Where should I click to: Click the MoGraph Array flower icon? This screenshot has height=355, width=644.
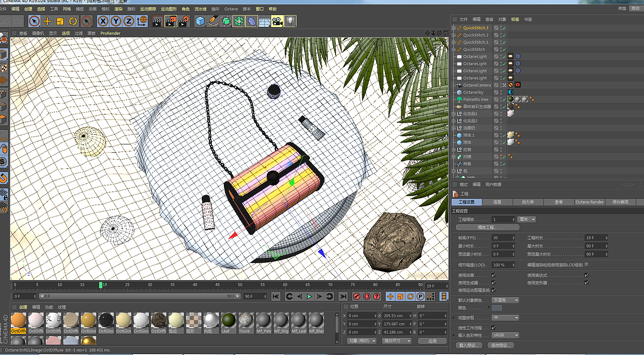(239, 21)
